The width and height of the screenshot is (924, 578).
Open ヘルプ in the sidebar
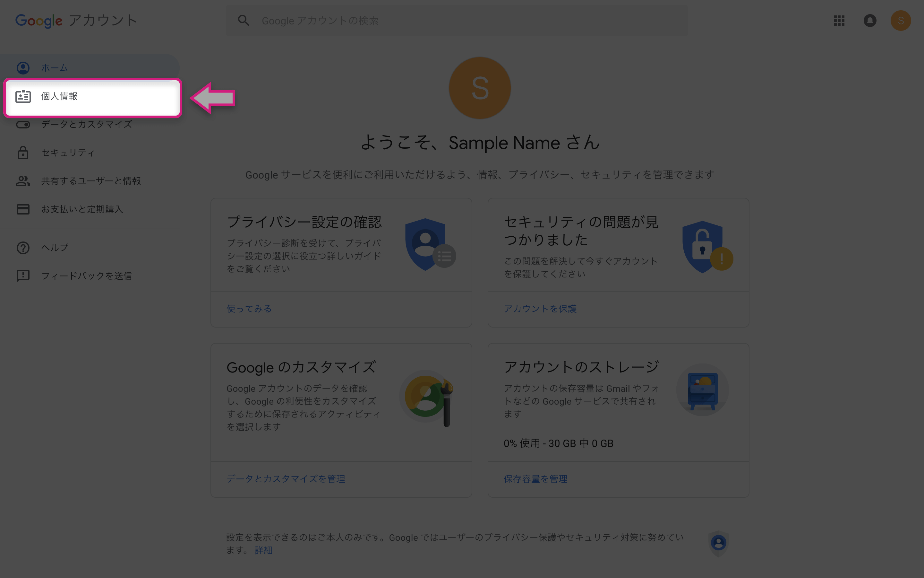tap(90, 248)
